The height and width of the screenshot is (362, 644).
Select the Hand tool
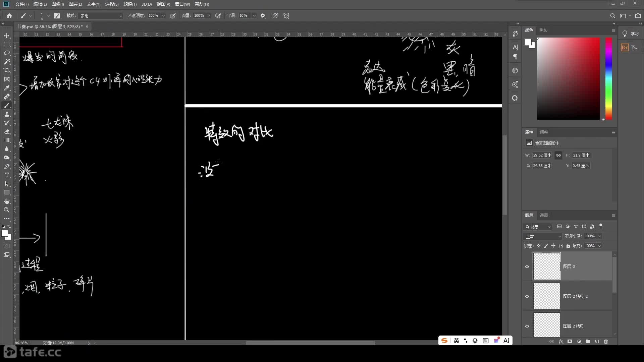pyautogui.click(x=7, y=201)
